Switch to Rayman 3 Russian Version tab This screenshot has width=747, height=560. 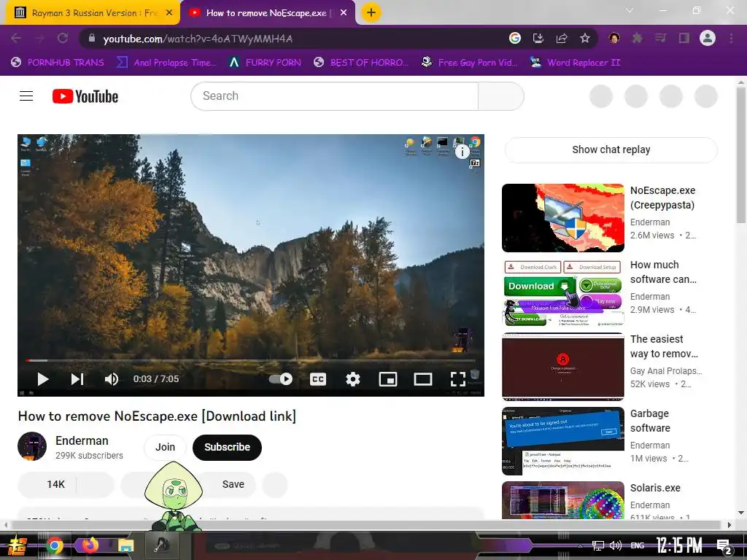click(93, 13)
